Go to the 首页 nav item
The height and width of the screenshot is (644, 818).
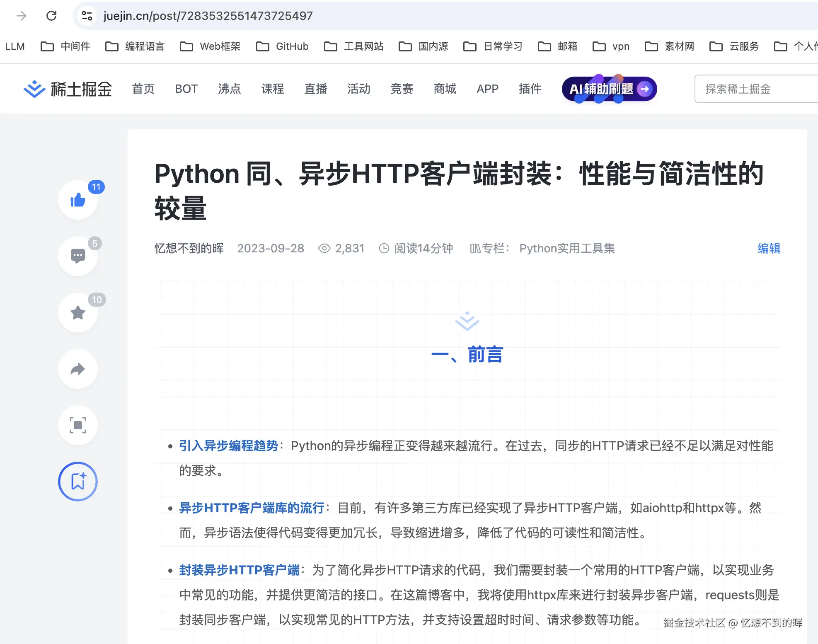pos(143,89)
